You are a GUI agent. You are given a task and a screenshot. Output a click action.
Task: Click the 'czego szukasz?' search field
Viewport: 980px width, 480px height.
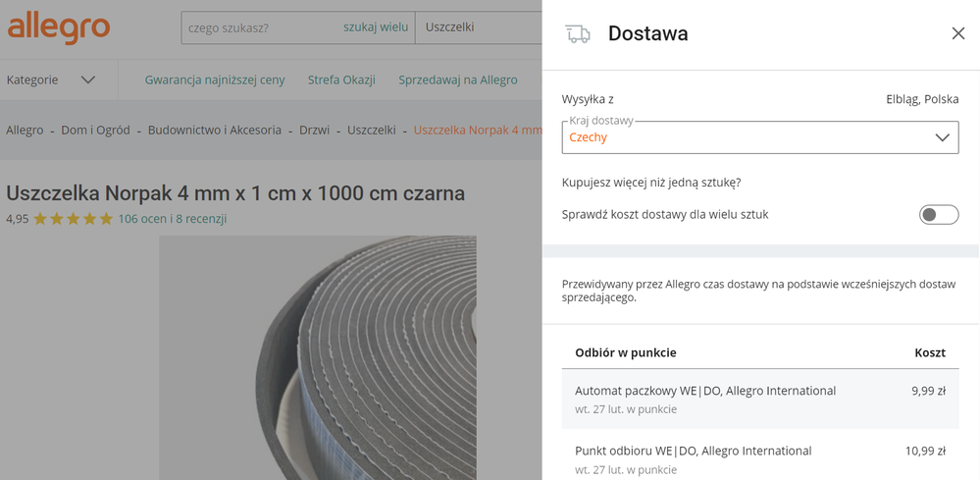[262, 27]
